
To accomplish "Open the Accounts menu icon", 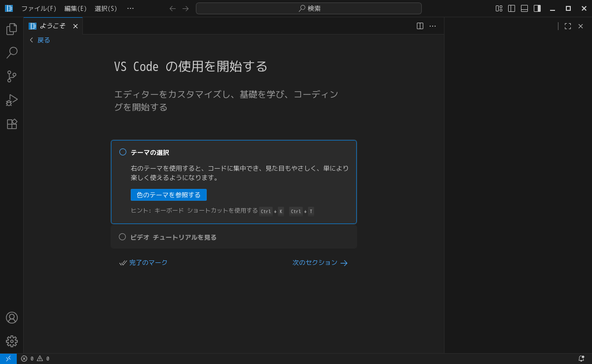I will point(12,318).
